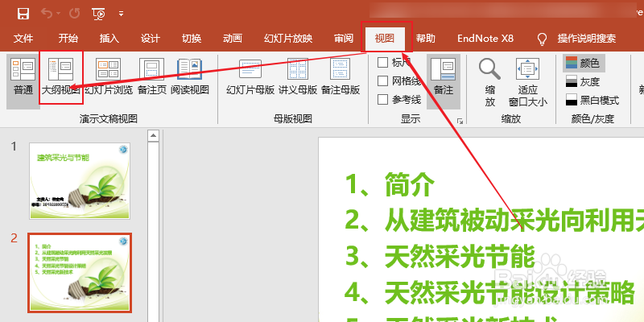Click the lightbulb tell-me icon

(543, 39)
